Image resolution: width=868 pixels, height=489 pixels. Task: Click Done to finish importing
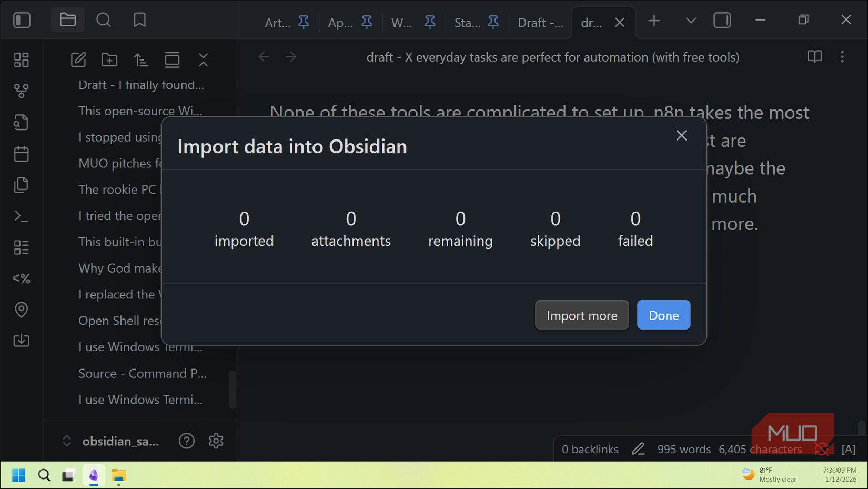coord(663,315)
